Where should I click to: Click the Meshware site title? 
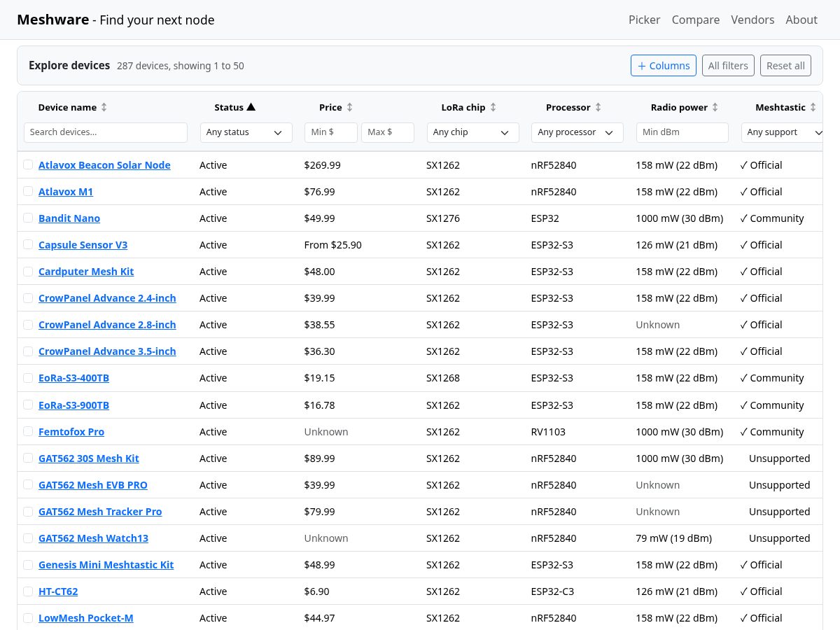[x=53, y=20]
